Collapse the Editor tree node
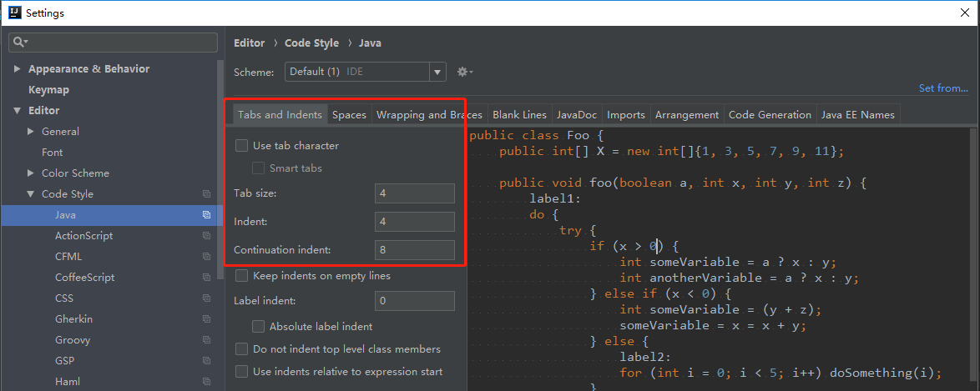The image size is (980, 391). pyautogui.click(x=17, y=111)
